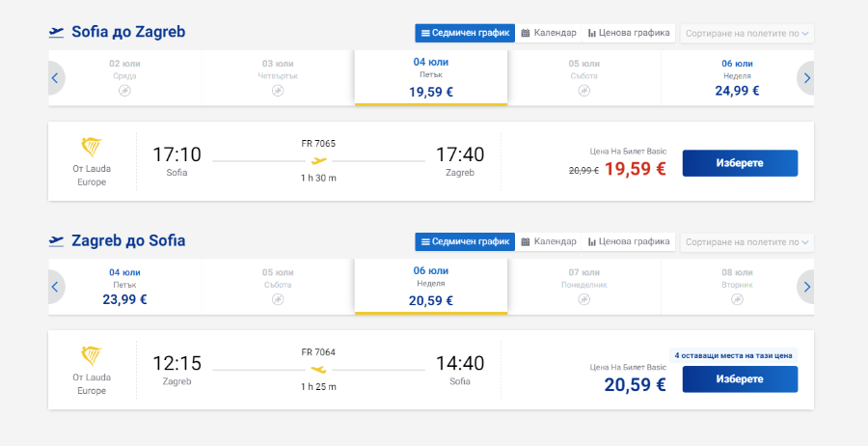Open return Сортиране на полетите по dropdown

tap(746, 242)
